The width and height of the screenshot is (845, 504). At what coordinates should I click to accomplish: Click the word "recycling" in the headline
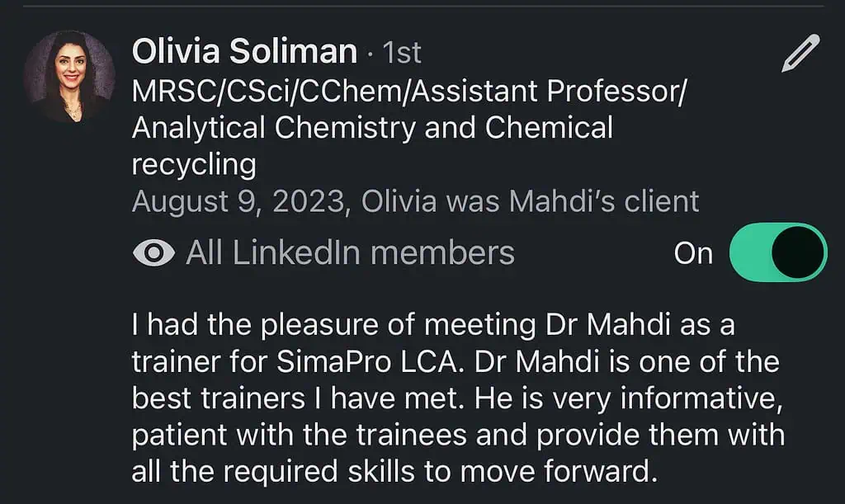[x=194, y=164]
